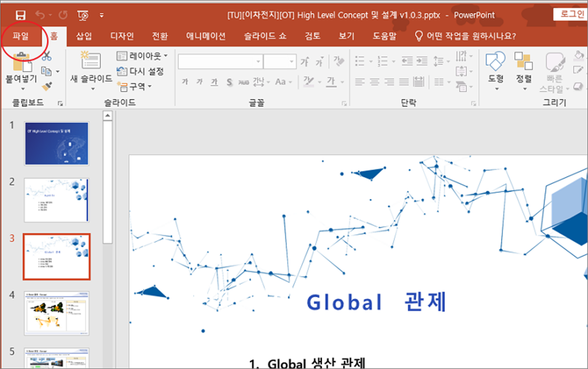Image resolution: width=588 pixels, height=369 pixels.
Task: Select slide 4 thumbnail
Action: pos(56,313)
